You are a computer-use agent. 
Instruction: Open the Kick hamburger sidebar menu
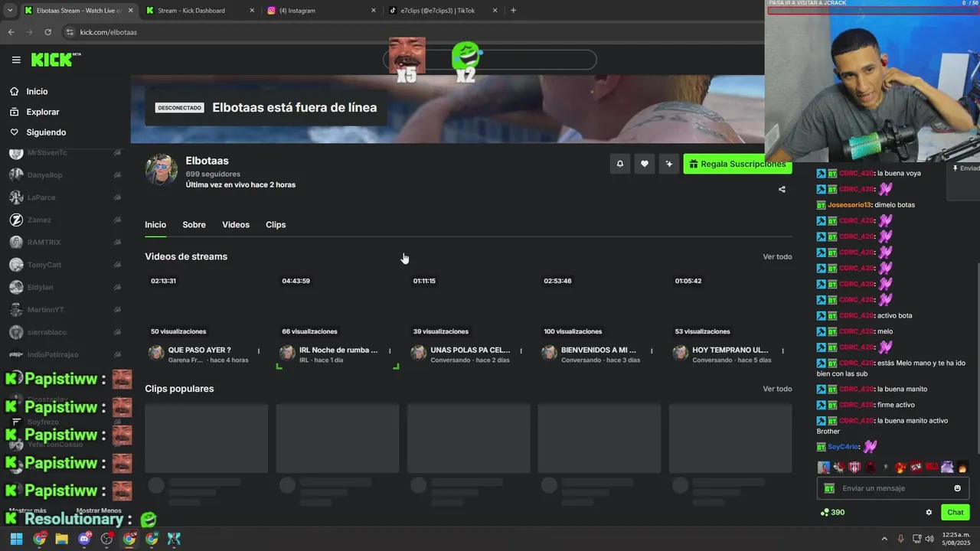tap(16, 60)
